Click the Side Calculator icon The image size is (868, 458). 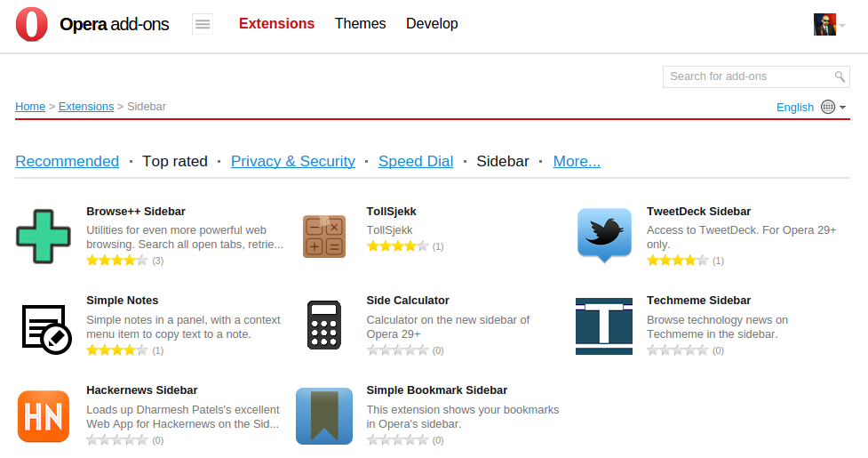tap(323, 325)
